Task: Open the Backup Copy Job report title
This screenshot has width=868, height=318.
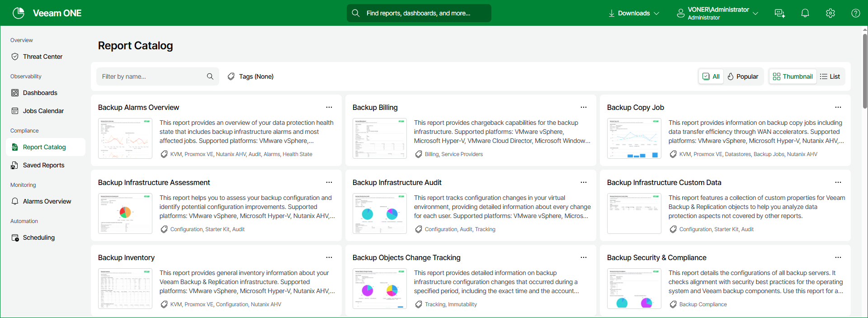Action: click(x=636, y=107)
